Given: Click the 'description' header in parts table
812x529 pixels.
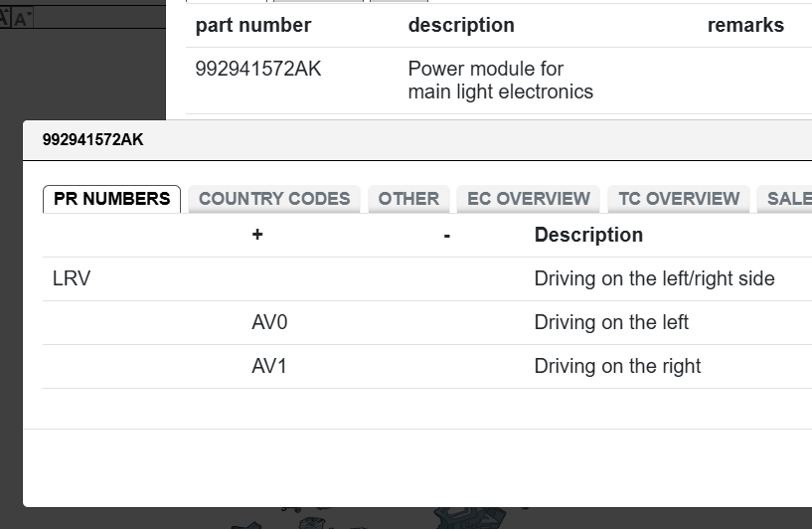Looking at the screenshot, I should point(461,26).
